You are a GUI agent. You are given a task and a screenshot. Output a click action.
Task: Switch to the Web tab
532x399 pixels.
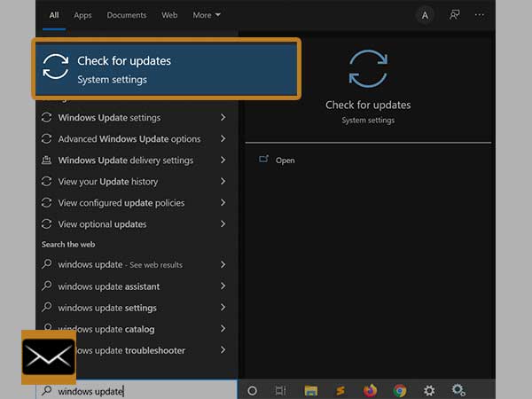click(x=169, y=15)
